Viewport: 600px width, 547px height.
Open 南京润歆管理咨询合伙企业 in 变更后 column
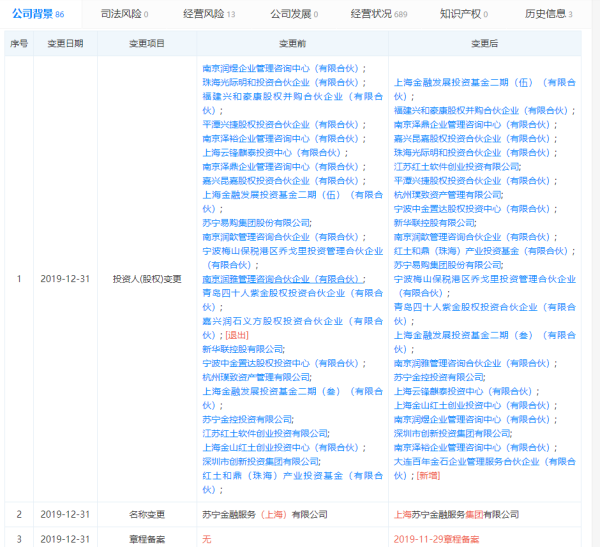coord(472,237)
